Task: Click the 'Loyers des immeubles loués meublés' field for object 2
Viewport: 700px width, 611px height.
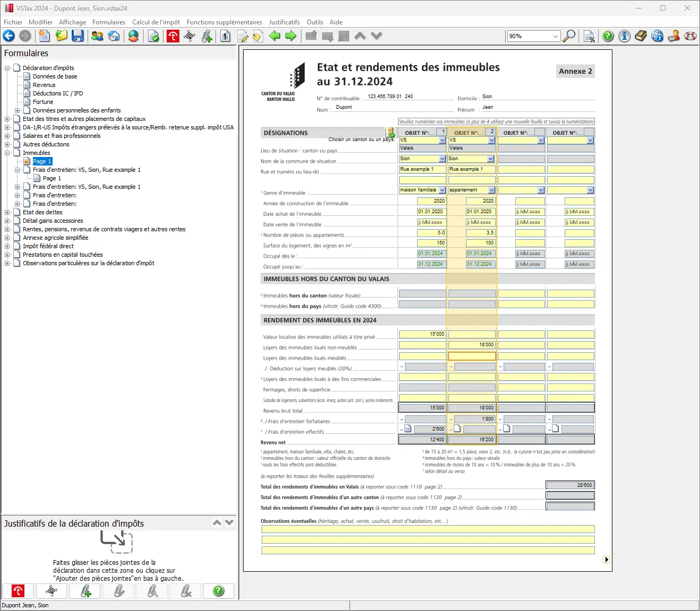Action: pyautogui.click(x=472, y=356)
